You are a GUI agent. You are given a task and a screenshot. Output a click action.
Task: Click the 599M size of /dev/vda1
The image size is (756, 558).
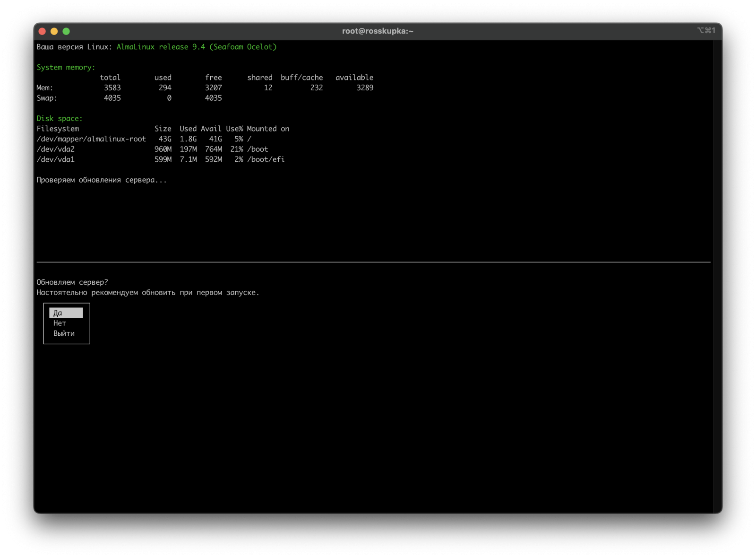(163, 159)
